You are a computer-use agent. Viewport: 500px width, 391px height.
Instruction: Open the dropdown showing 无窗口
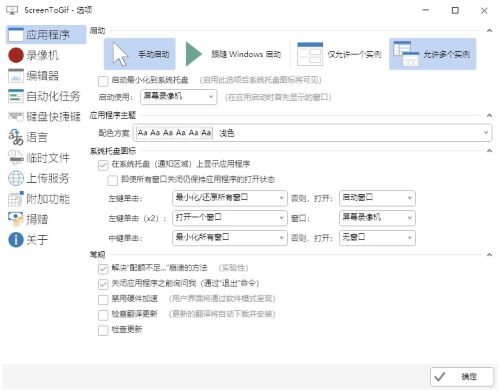(x=377, y=238)
